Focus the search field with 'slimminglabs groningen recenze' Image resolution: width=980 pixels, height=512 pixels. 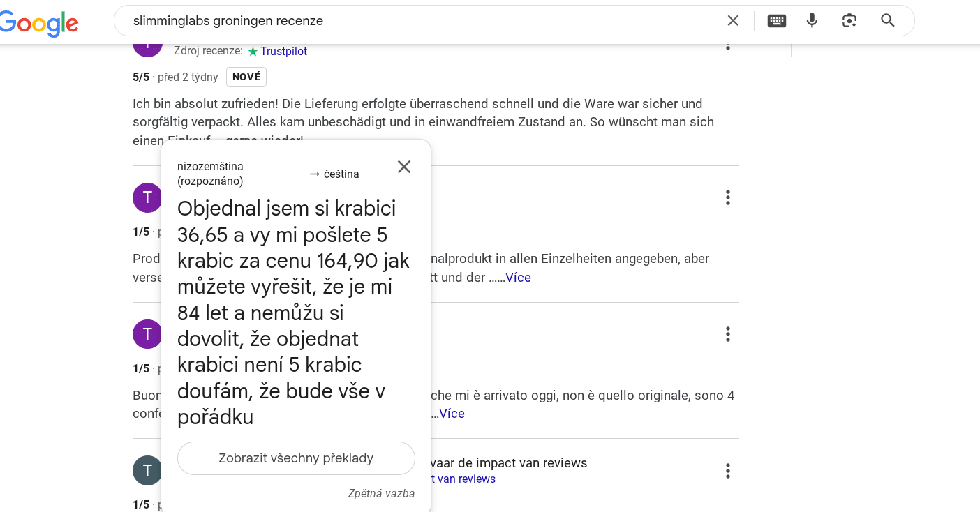419,20
